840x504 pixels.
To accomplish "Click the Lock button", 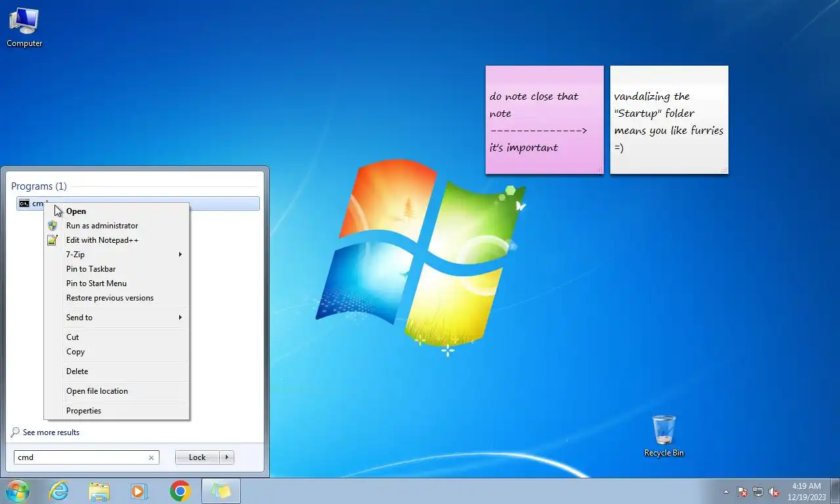I will pos(197,457).
